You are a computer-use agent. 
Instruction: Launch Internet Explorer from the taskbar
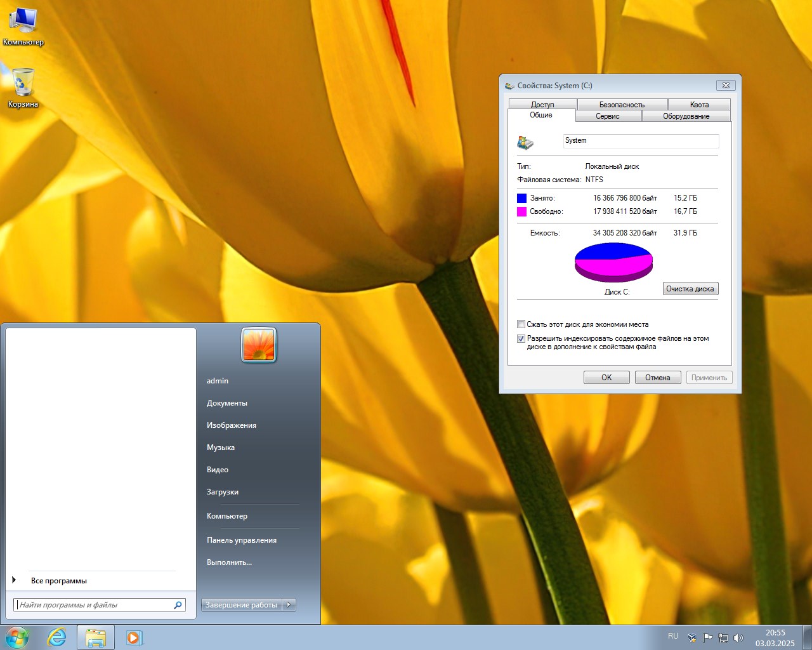click(57, 637)
